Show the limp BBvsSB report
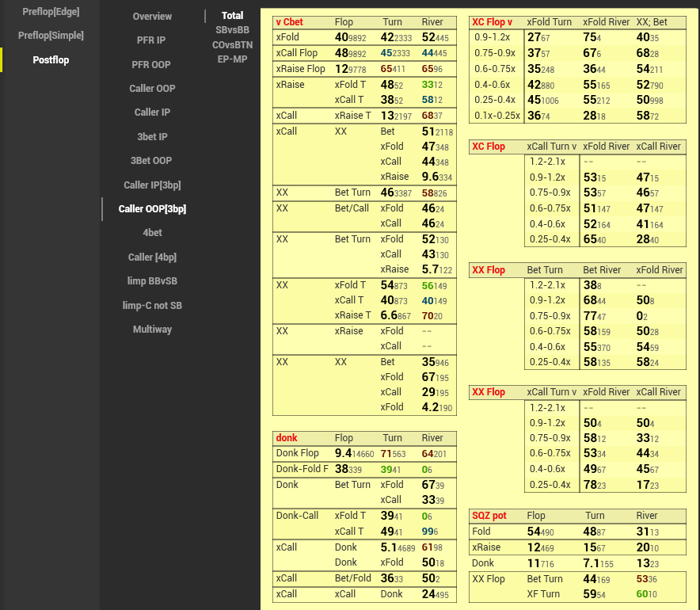 click(152, 281)
